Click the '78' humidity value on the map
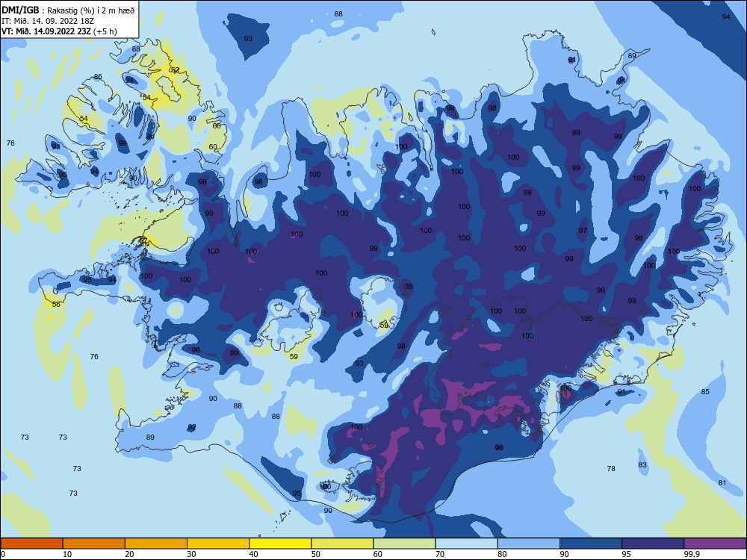The width and height of the screenshot is (747, 560). click(x=611, y=469)
